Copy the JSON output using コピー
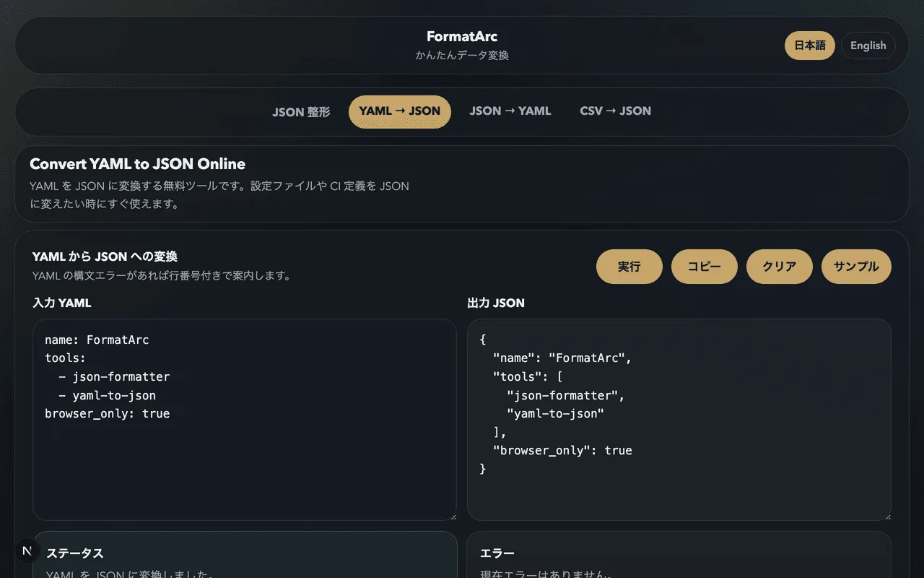924x578 pixels. tap(704, 267)
